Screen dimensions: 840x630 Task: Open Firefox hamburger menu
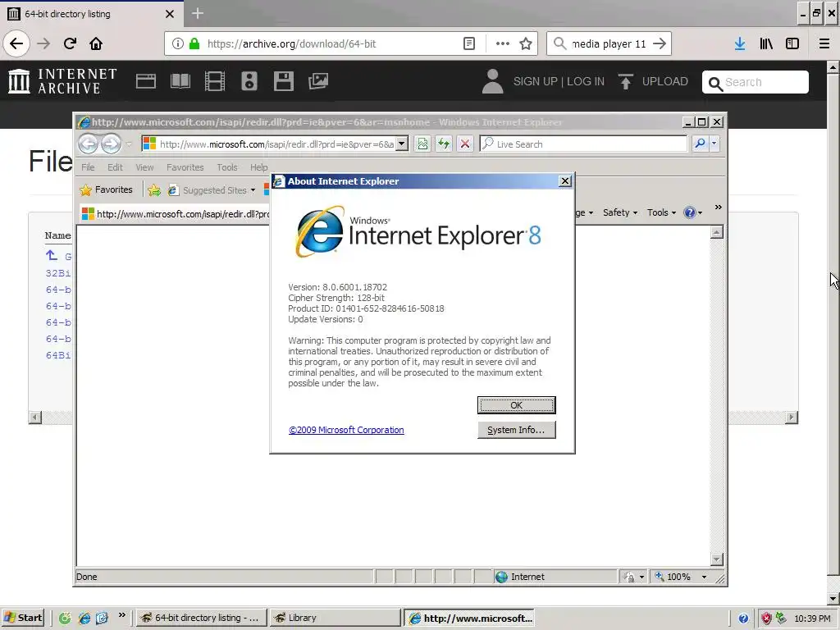pos(824,43)
